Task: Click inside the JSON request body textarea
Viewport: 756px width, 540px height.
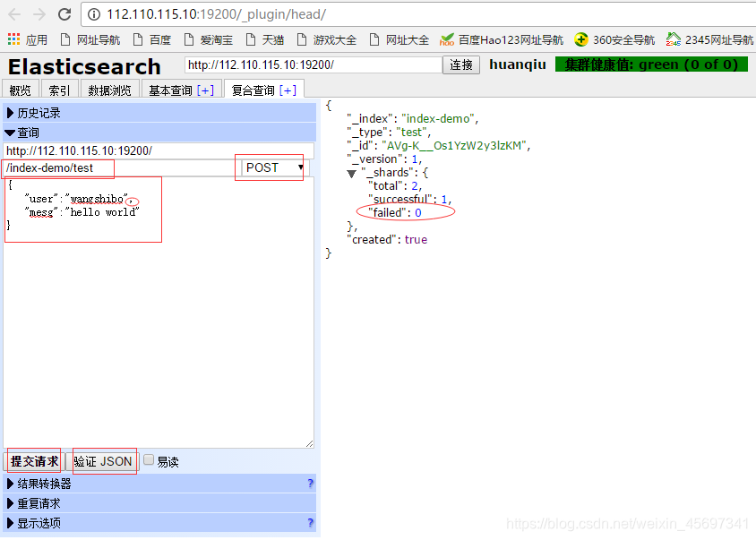Action: [159, 313]
